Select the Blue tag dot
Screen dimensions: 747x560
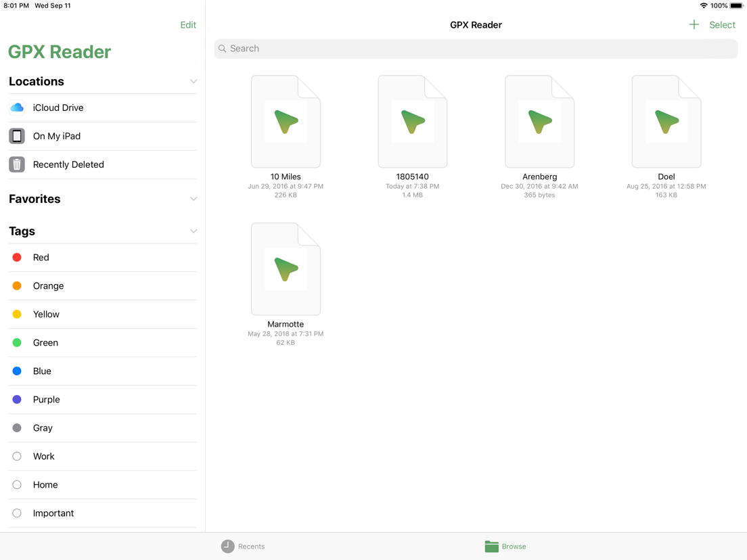pos(17,371)
